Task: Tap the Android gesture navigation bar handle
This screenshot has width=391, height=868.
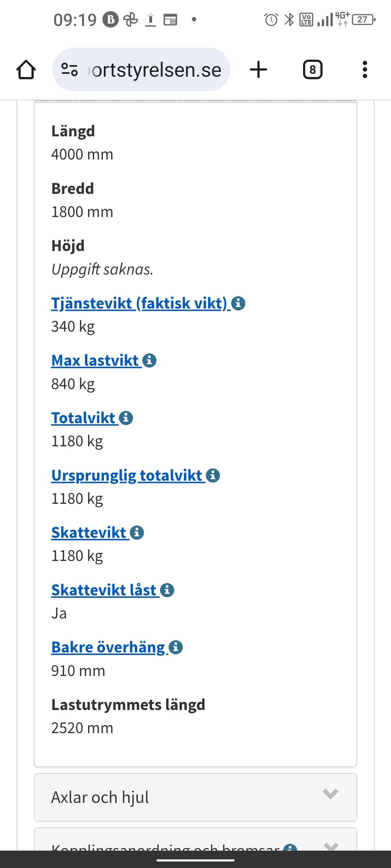Action: 195,860
